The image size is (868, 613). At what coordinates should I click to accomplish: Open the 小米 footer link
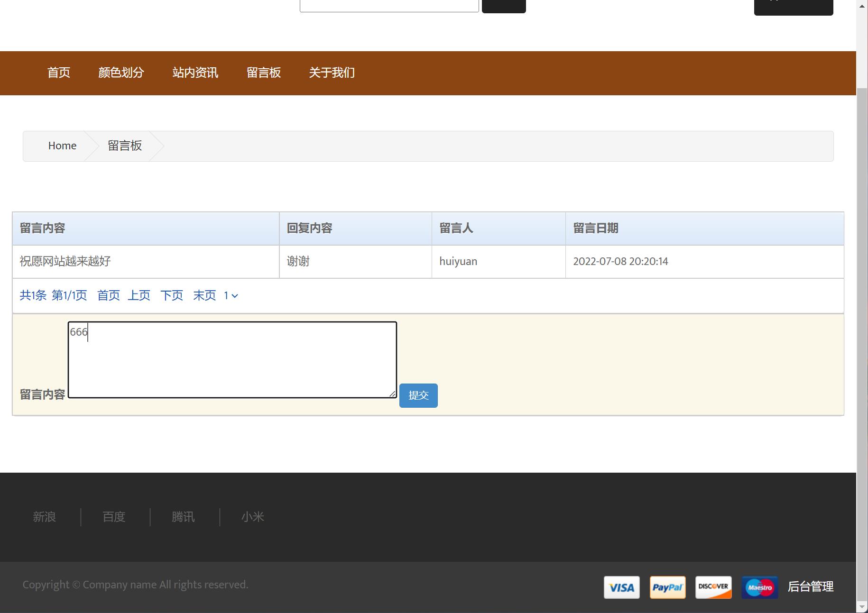253,517
